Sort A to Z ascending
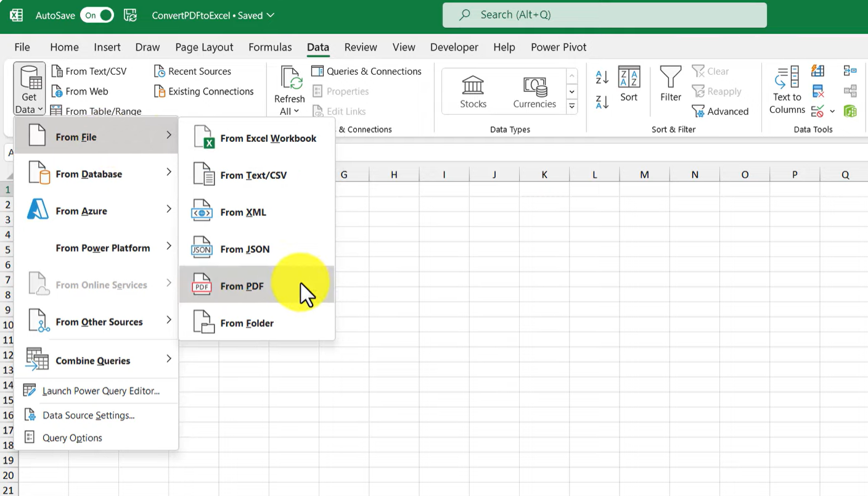 click(x=602, y=77)
